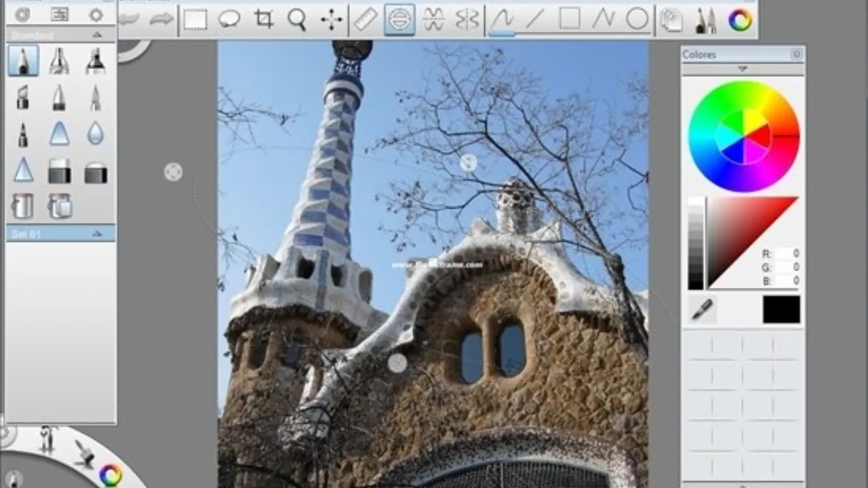Select the Blur water-drop brush
This screenshot has height=488, width=868.
(96, 134)
